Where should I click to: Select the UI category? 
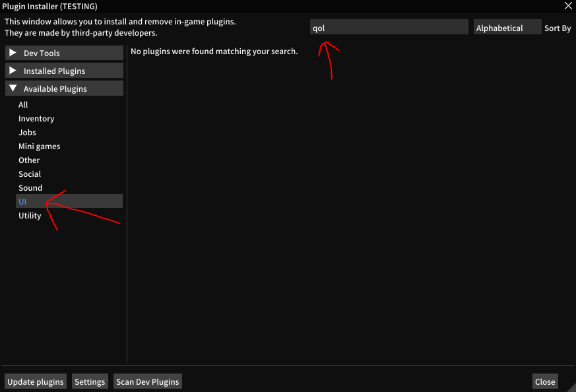(22, 201)
